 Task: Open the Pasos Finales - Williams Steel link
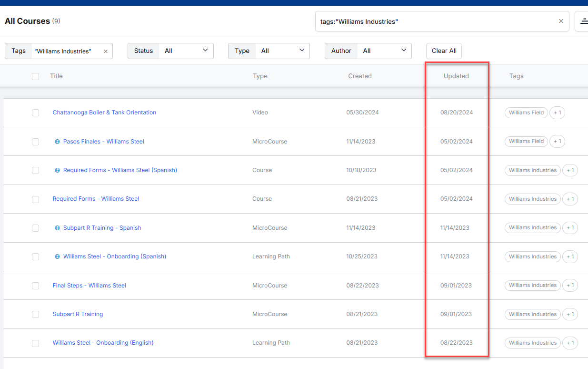click(104, 142)
